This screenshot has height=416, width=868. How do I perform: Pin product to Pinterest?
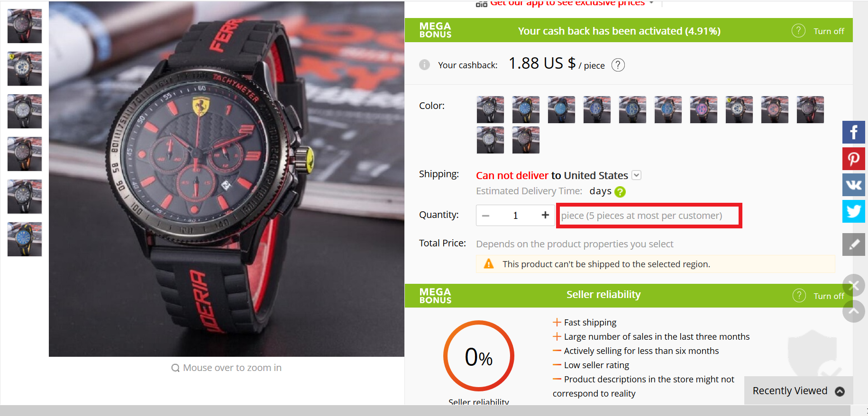[x=853, y=158]
